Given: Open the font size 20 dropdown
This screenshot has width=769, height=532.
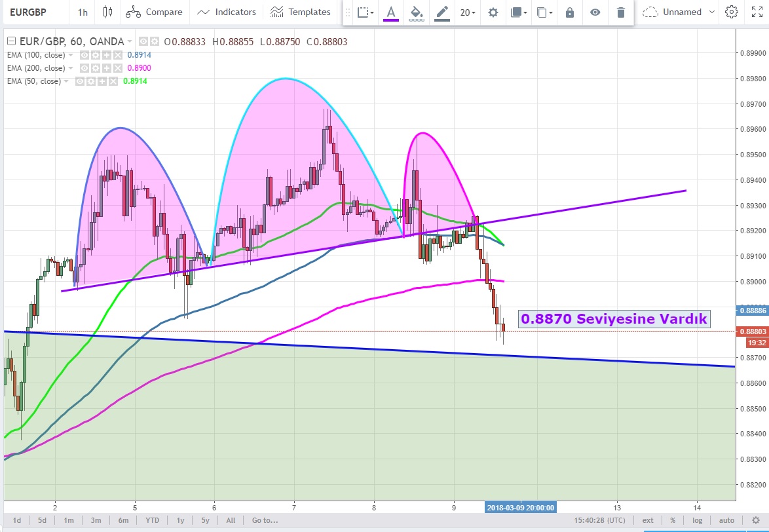Looking at the screenshot, I should click(x=468, y=12).
